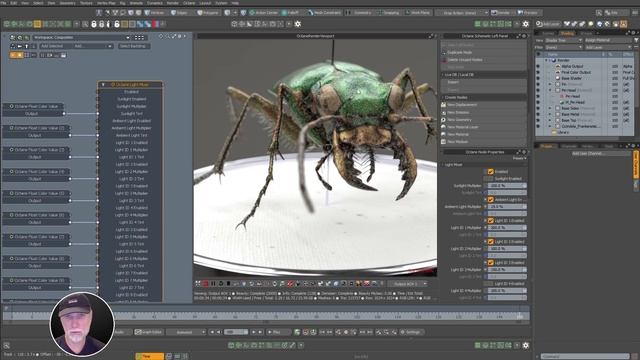This screenshot has height=360, width=640.
Task: Expand the Base Sides material group
Action: tap(550, 109)
